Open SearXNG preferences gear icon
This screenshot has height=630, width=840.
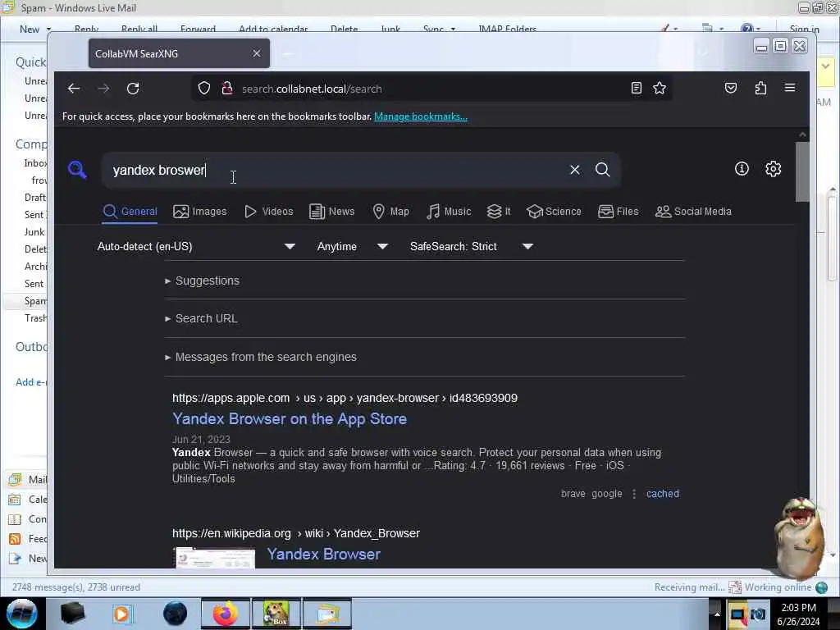pos(773,169)
